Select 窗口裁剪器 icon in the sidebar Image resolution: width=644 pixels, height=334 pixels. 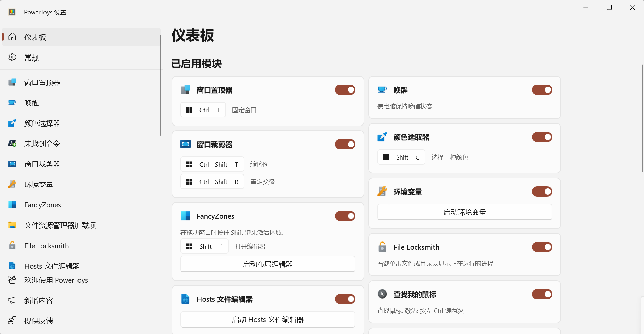[12, 164]
